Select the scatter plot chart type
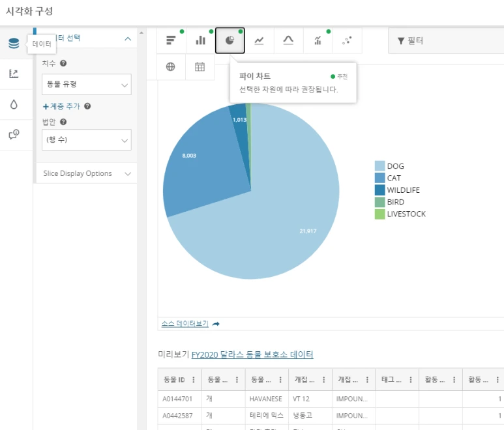 pos(347,40)
